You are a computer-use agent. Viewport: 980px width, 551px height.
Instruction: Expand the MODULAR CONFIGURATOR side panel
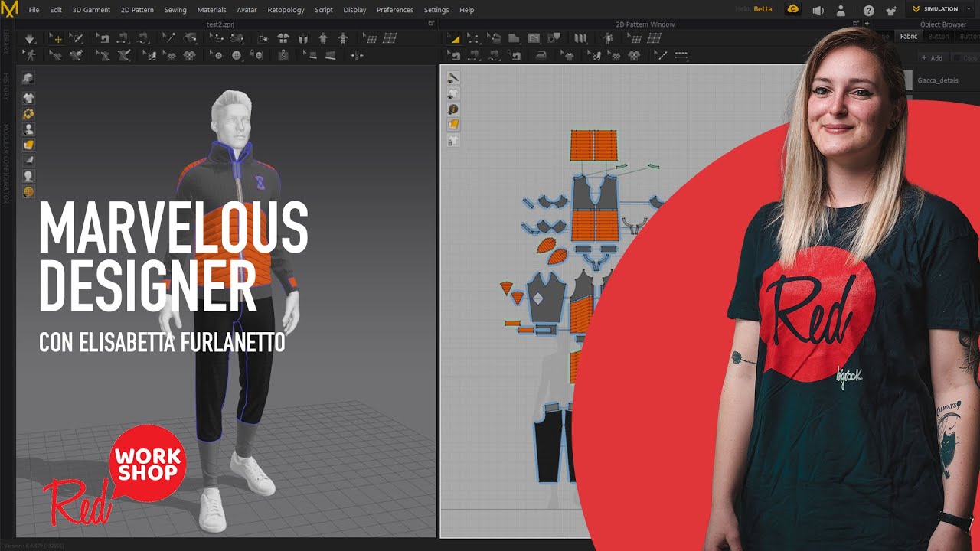6,163
